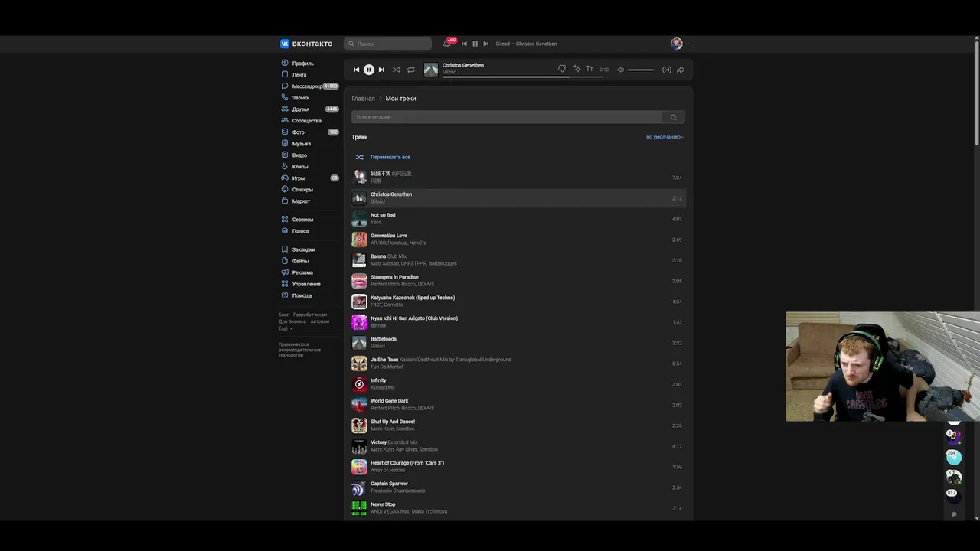
Task: Click the Управление sidebar icon
Action: coord(285,284)
